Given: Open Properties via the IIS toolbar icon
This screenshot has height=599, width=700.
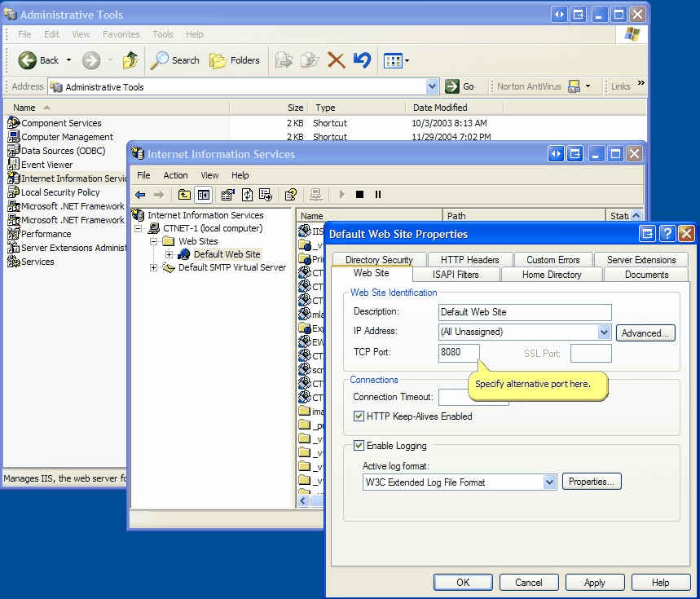Looking at the screenshot, I should [x=228, y=195].
